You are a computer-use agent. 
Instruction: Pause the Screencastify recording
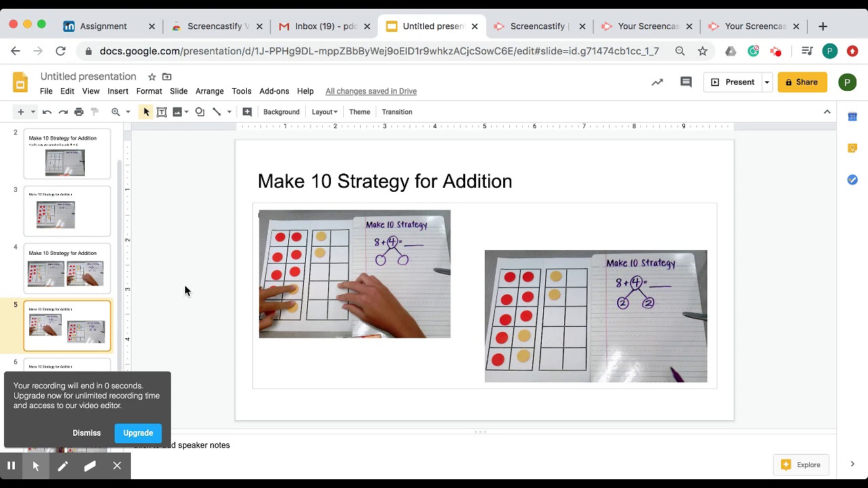coord(11,466)
